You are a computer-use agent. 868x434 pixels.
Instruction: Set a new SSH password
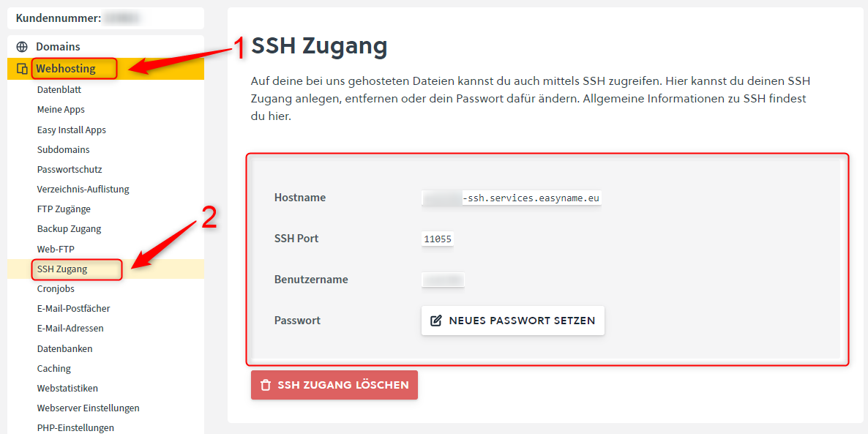(x=512, y=321)
